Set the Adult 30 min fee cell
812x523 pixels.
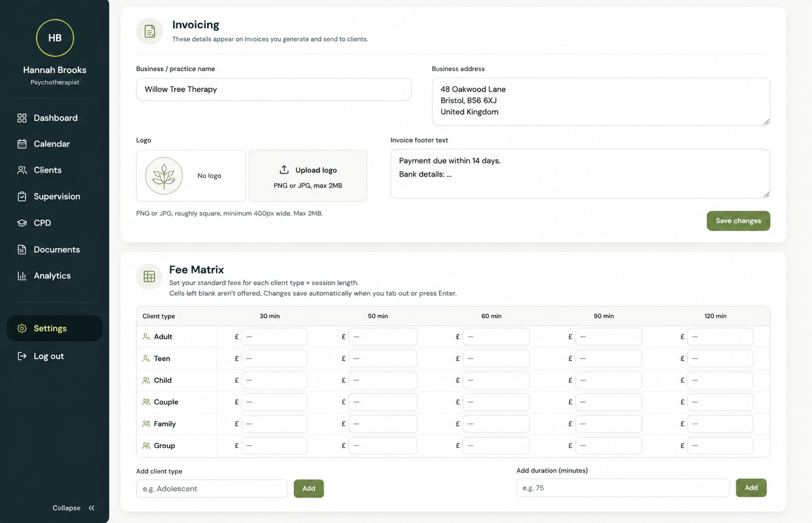click(x=274, y=337)
